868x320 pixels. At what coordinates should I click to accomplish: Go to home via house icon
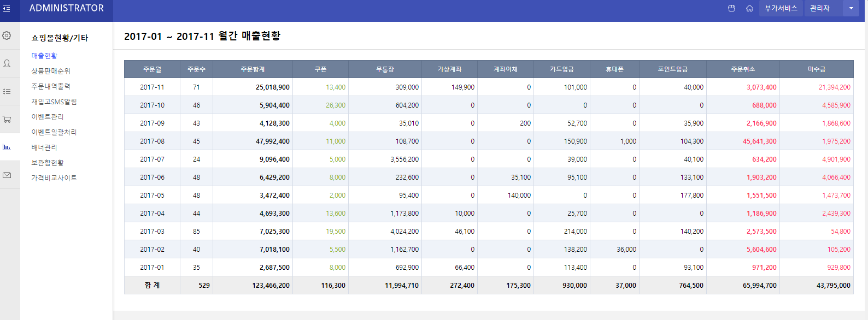click(x=749, y=8)
